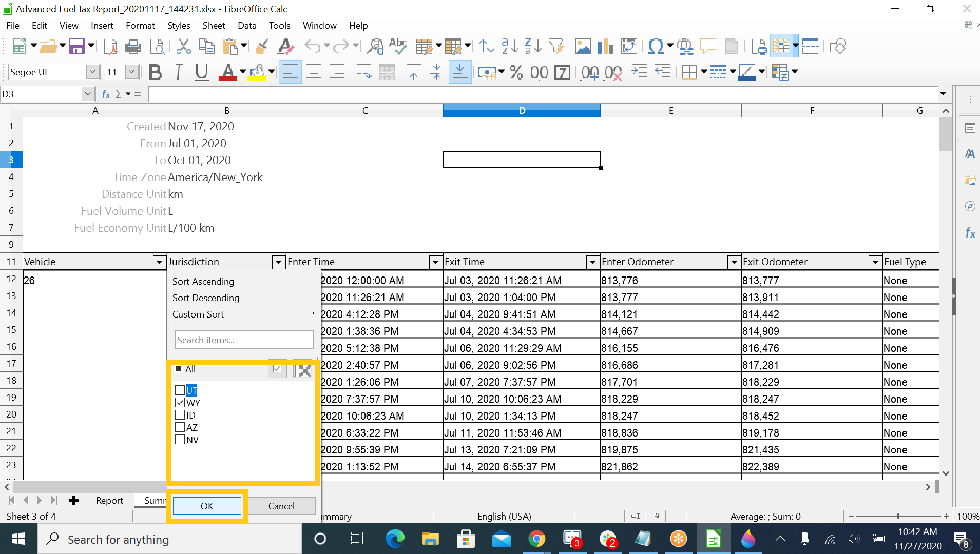Check the UT checkbox in filter list
The image size is (980, 554).
[180, 390]
